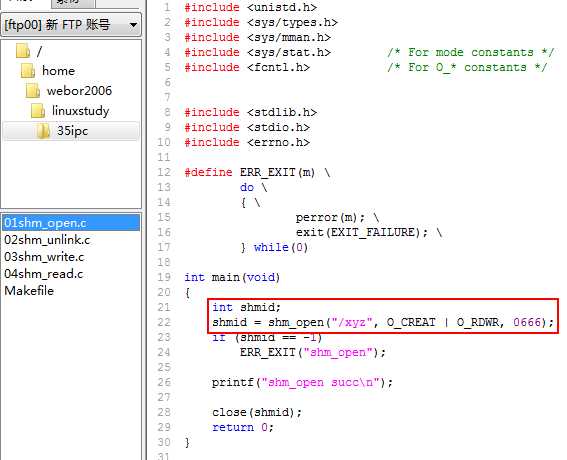Click the 35ipc open folder icon
The width and height of the screenshot is (567, 460).
click(43, 131)
